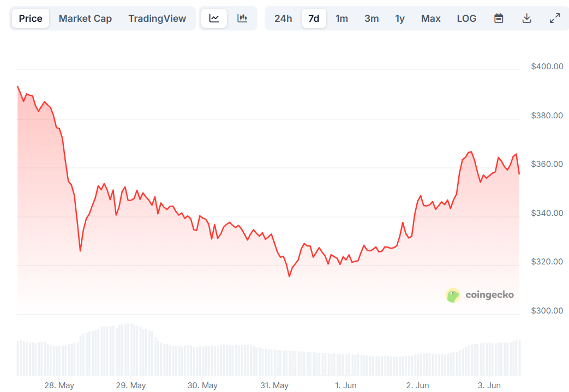Click the $300.00 axis label
The image size is (569, 392).
[x=547, y=310]
